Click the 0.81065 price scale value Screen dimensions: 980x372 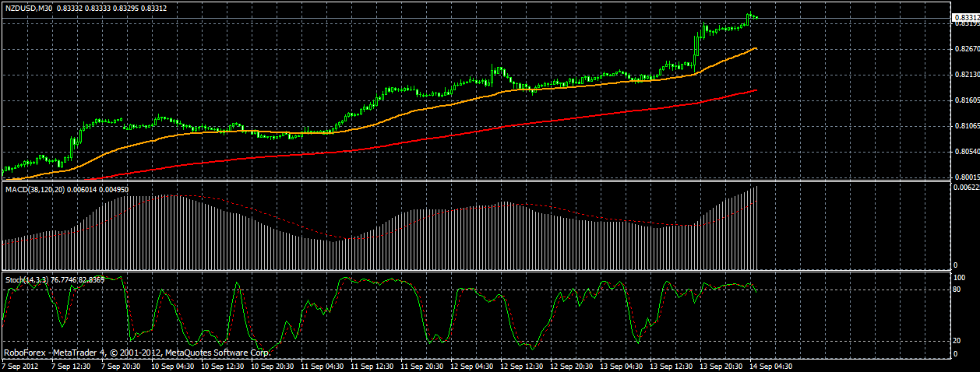click(967, 126)
